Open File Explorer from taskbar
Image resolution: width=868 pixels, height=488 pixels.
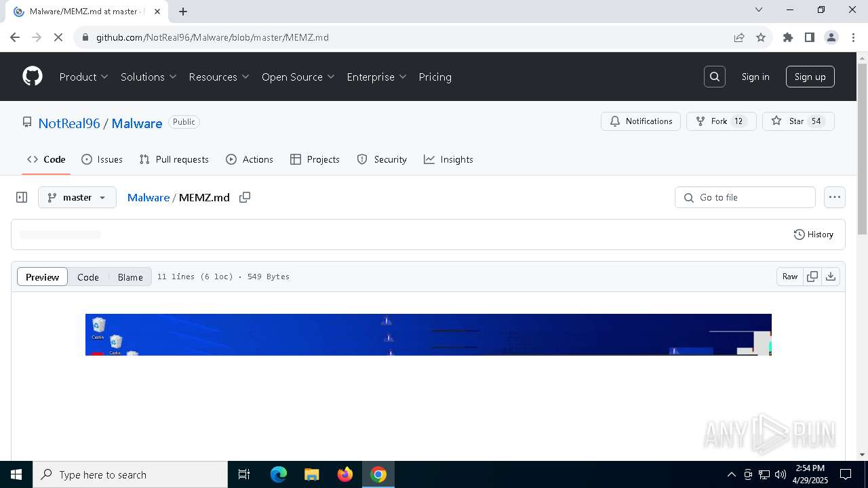(x=311, y=474)
